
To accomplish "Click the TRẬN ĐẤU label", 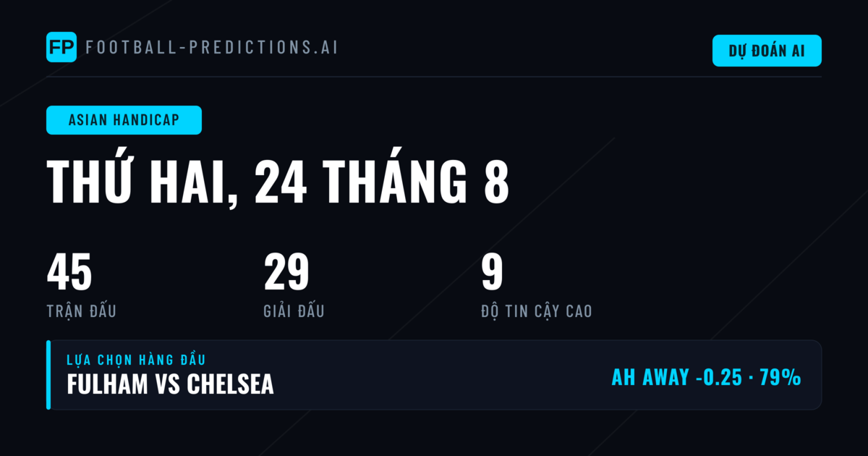I will click(81, 311).
